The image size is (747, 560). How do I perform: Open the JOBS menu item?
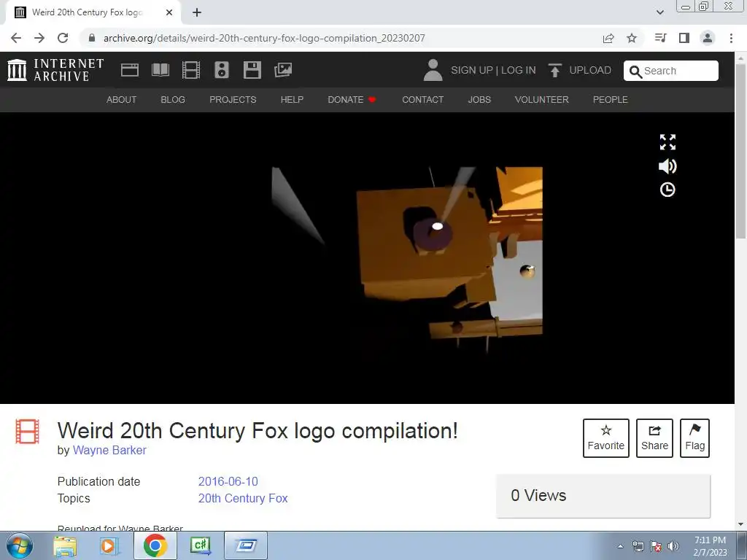point(479,99)
